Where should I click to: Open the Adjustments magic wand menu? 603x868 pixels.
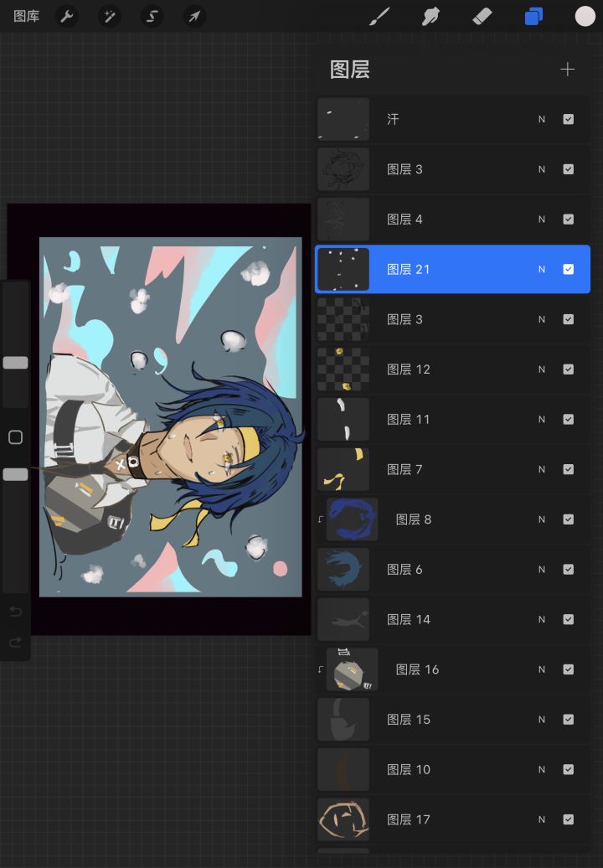coord(110,17)
